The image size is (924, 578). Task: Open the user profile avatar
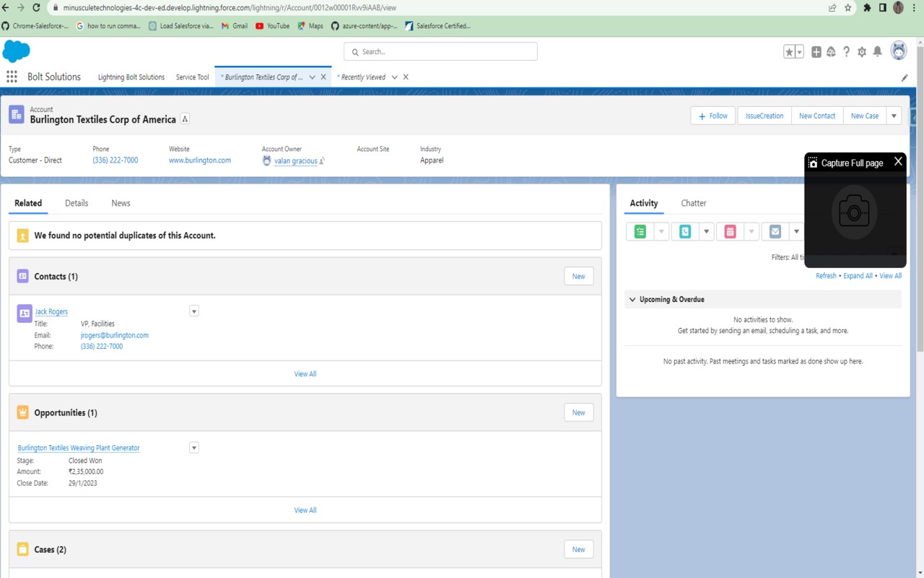pyautogui.click(x=899, y=51)
